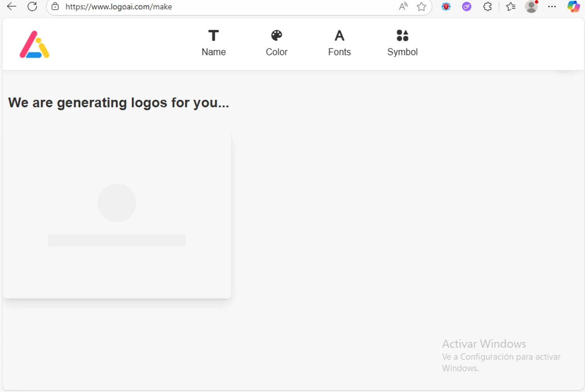Go back to previous browser page

(12, 7)
